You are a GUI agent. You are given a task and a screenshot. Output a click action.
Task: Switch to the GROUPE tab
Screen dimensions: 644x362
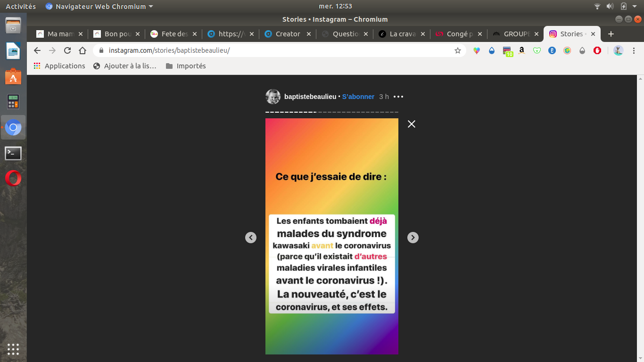pyautogui.click(x=515, y=34)
